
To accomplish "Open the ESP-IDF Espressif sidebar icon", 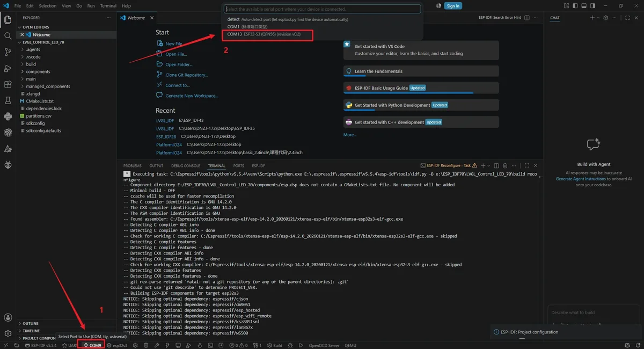I will tap(8, 133).
